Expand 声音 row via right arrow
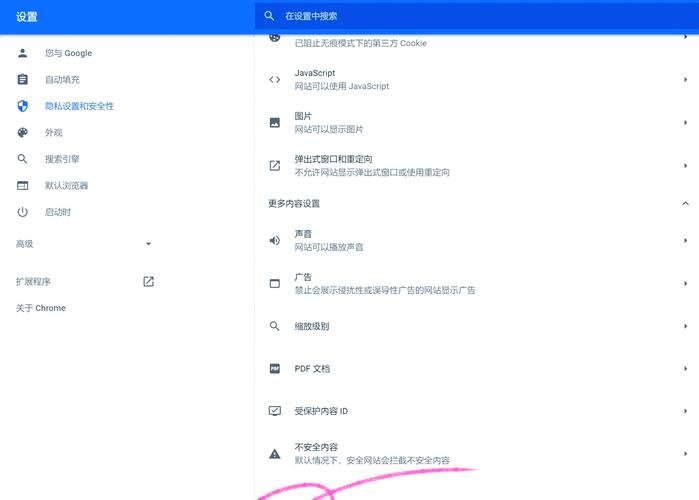This screenshot has width=699, height=500. pyautogui.click(x=686, y=240)
